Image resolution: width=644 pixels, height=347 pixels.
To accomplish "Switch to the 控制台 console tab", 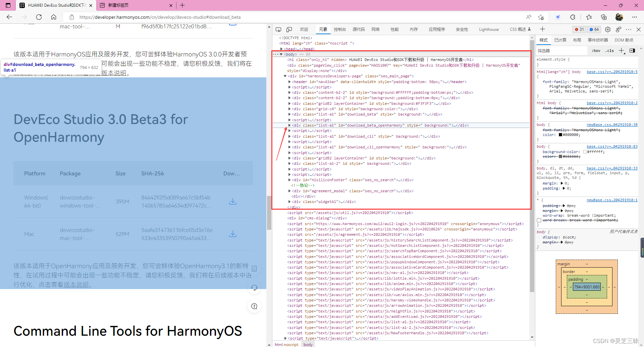I will click(340, 29).
